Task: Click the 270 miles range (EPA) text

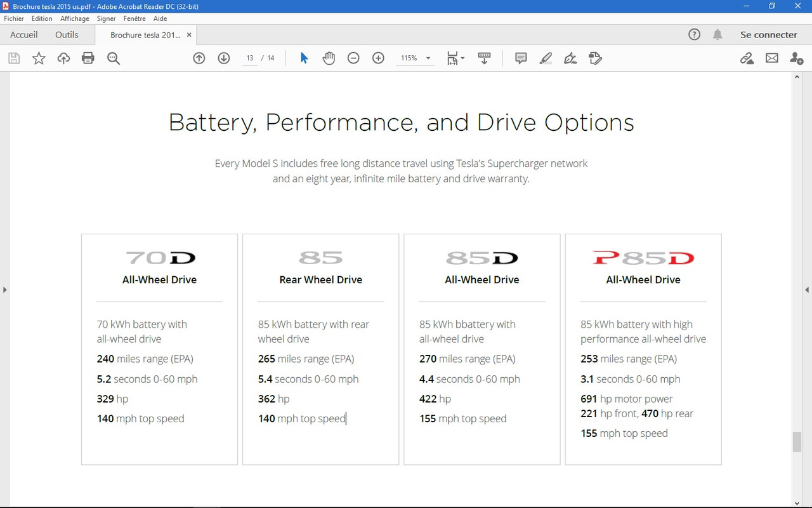Action: pyautogui.click(x=468, y=359)
